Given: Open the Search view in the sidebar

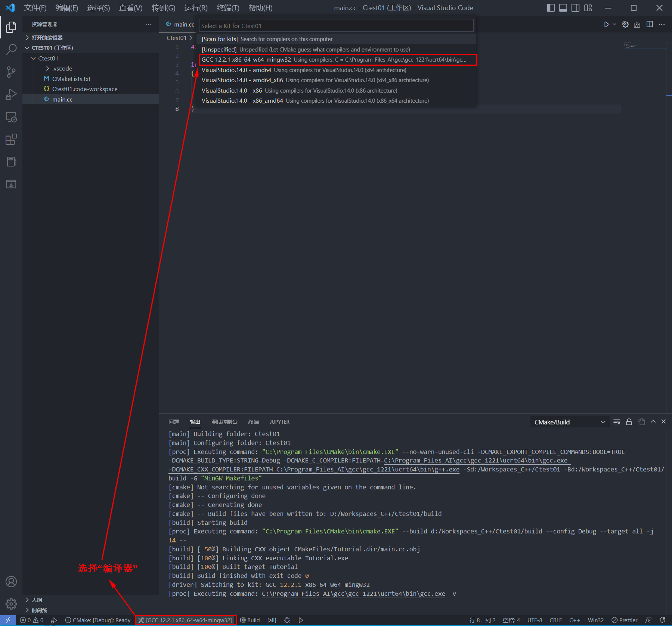Looking at the screenshot, I should click(11, 49).
